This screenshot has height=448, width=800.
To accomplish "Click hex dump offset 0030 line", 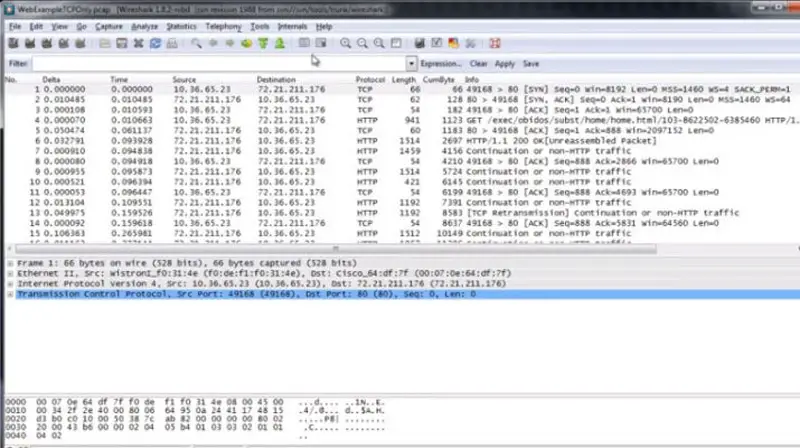I will coord(195,427).
